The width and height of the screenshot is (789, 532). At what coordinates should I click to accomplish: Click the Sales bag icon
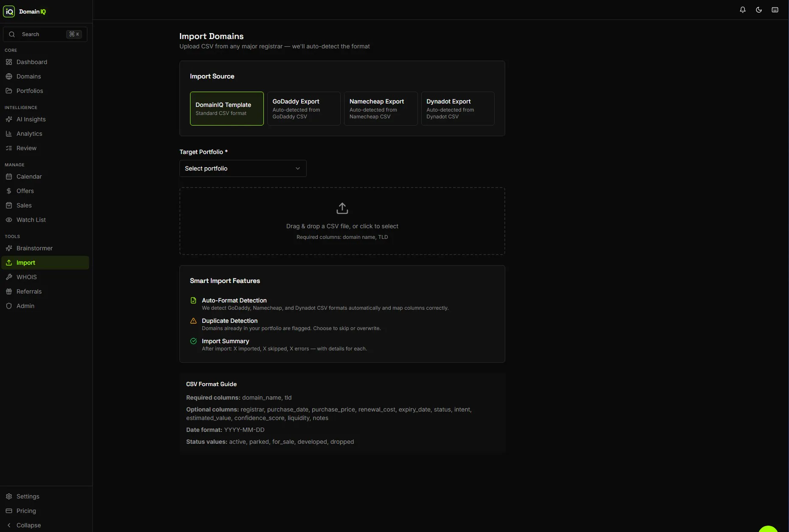point(9,205)
